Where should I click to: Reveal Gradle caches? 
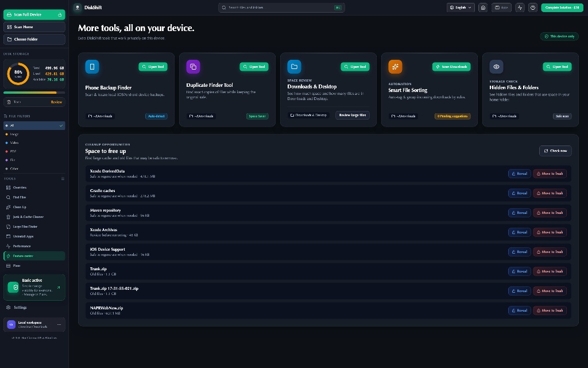[519, 193]
